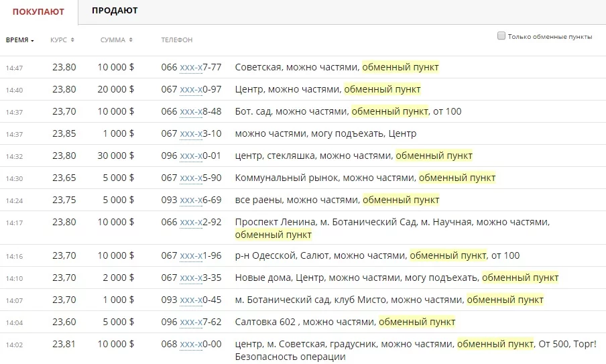The height and width of the screenshot is (364, 606).
Task: Show full phone 093 xxx-x6-69
Action: (x=190, y=200)
